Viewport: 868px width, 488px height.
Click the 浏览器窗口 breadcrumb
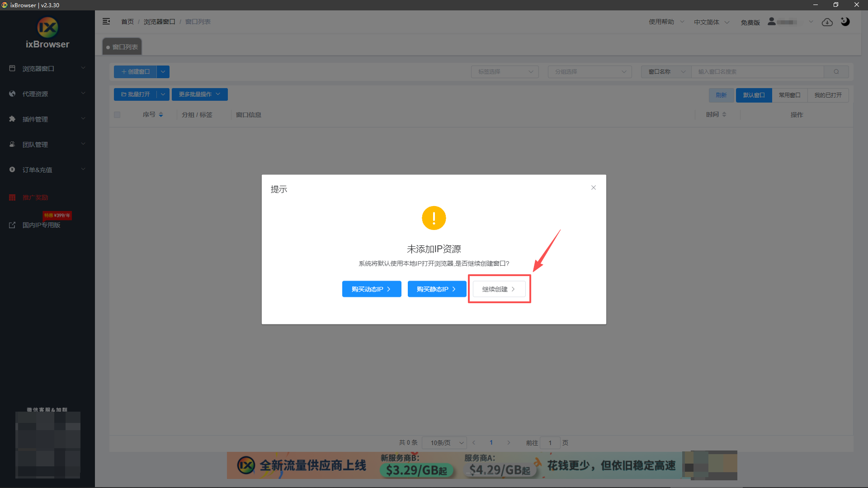pos(159,22)
